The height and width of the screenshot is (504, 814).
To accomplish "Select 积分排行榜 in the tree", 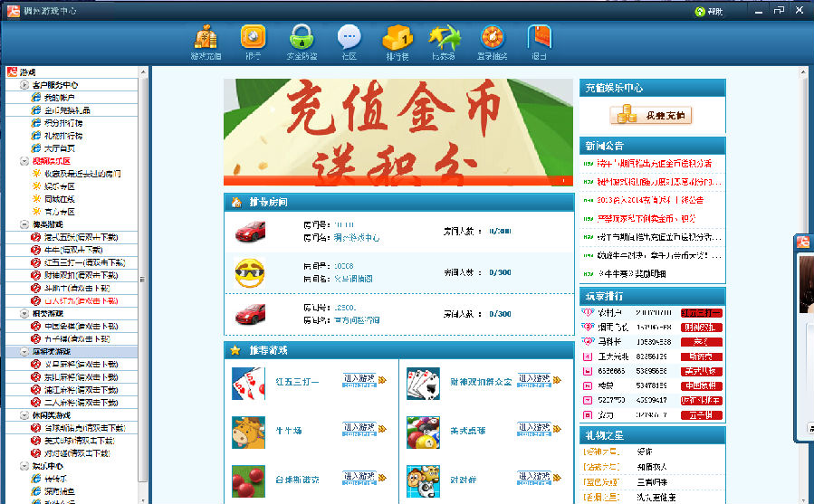I will 63,122.
